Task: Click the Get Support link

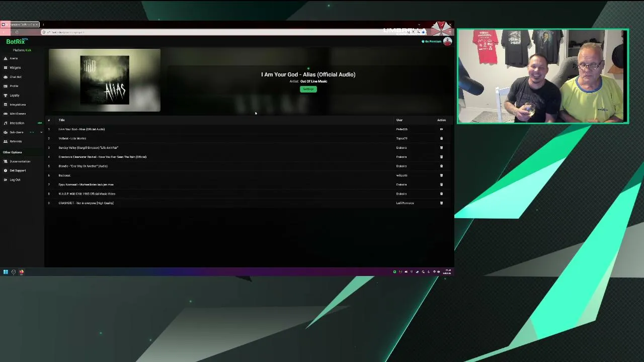Action: [18, 170]
